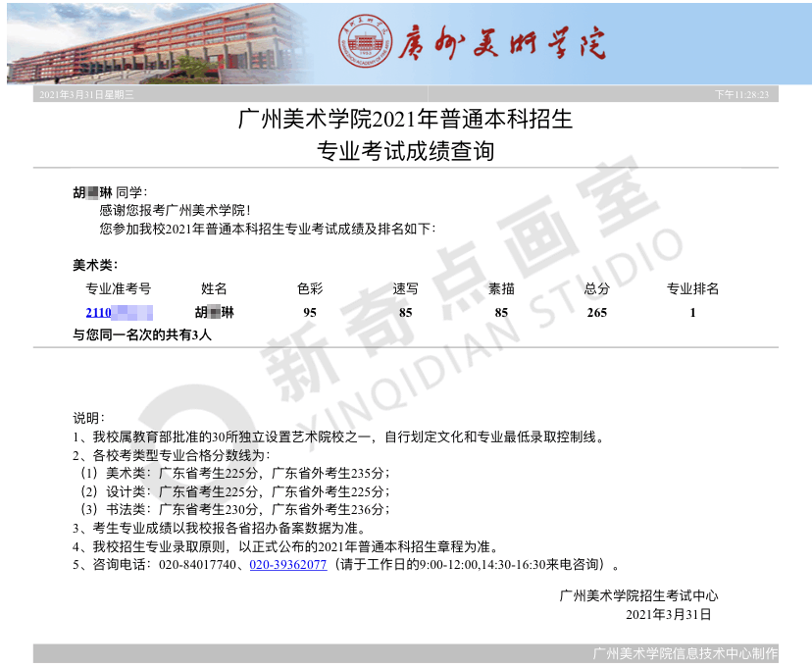
Task: Click the 说明: label
Action: 88,418
